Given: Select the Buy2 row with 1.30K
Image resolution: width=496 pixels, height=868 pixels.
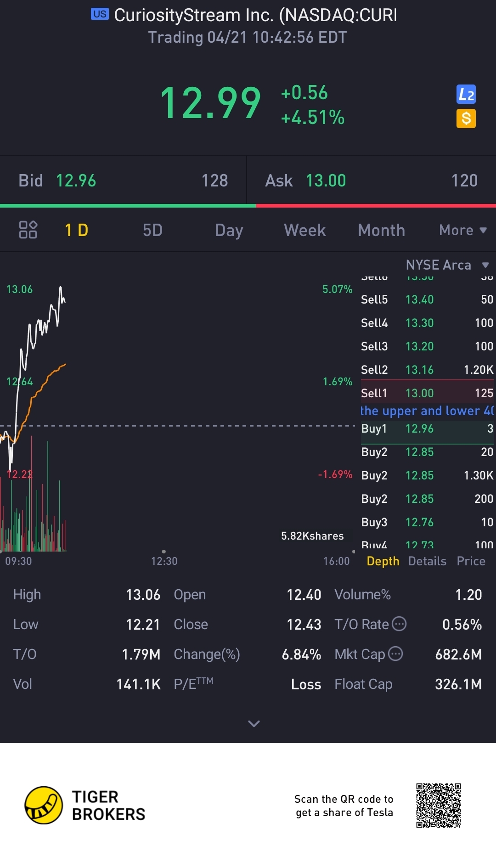Looking at the screenshot, I should pos(427,475).
